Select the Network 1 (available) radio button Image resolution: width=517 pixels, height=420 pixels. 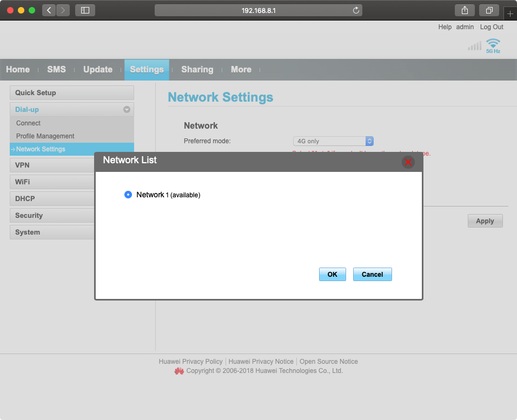coord(128,195)
